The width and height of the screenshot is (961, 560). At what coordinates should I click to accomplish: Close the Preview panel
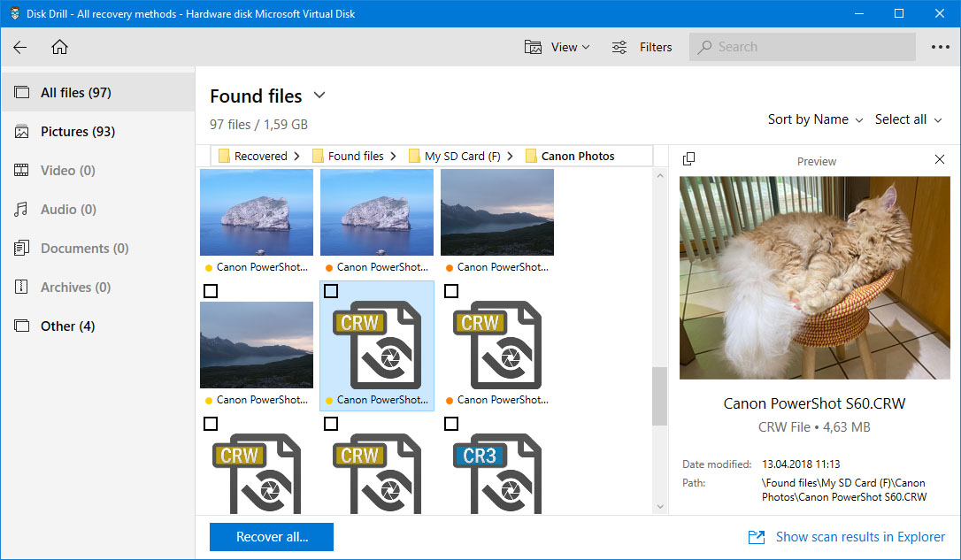(940, 159)
